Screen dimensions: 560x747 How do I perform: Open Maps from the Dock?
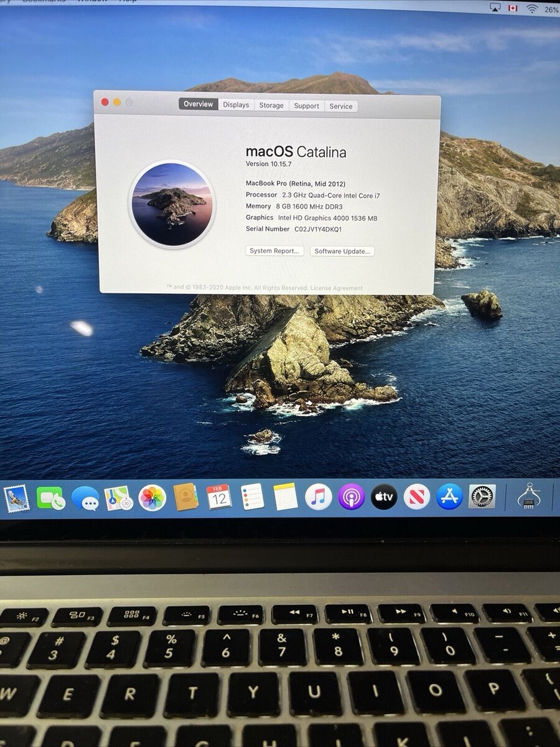[118, 499]
